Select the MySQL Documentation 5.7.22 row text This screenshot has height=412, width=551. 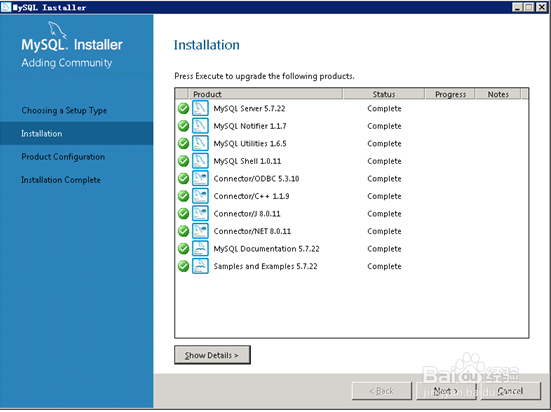point(266,249)
